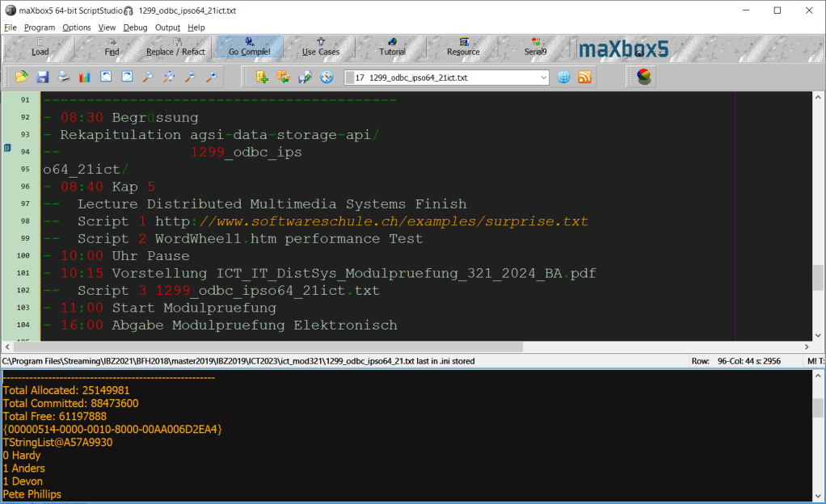Image resolution: width=826 pixels, height=504 pixels.
Task: Open the Debug menu
Action: [135, 27]
